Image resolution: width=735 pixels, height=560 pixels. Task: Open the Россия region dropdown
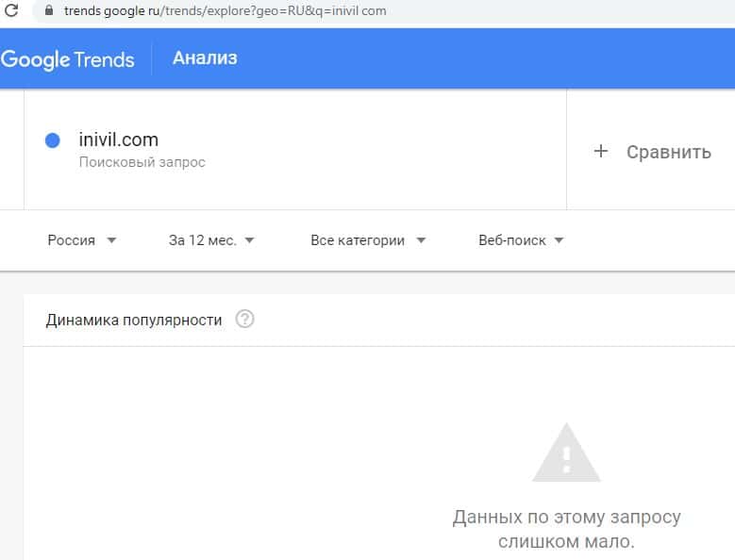82,240
